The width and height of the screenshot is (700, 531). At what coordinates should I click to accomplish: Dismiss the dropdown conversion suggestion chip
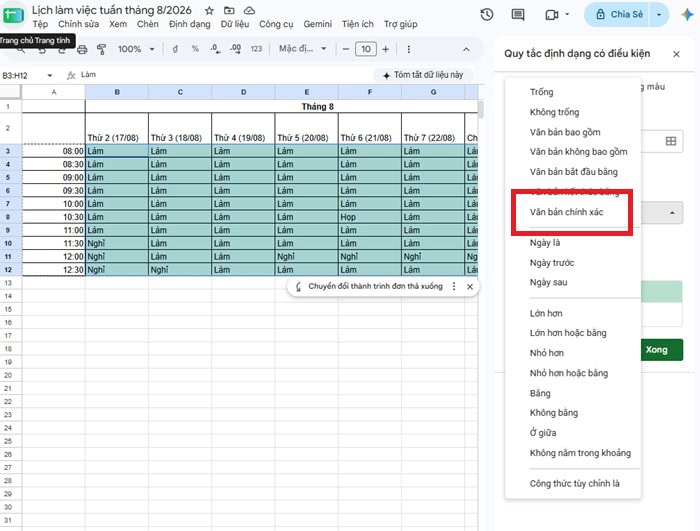coord(470,287)
